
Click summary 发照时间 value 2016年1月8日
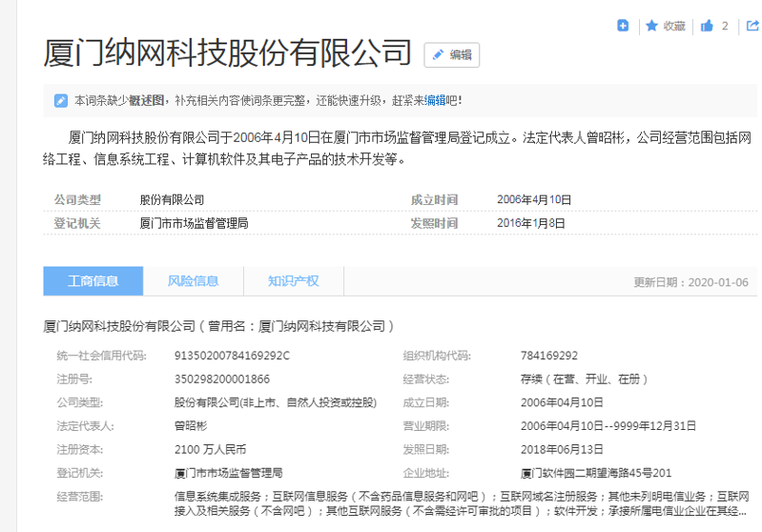tap(530, 223)
